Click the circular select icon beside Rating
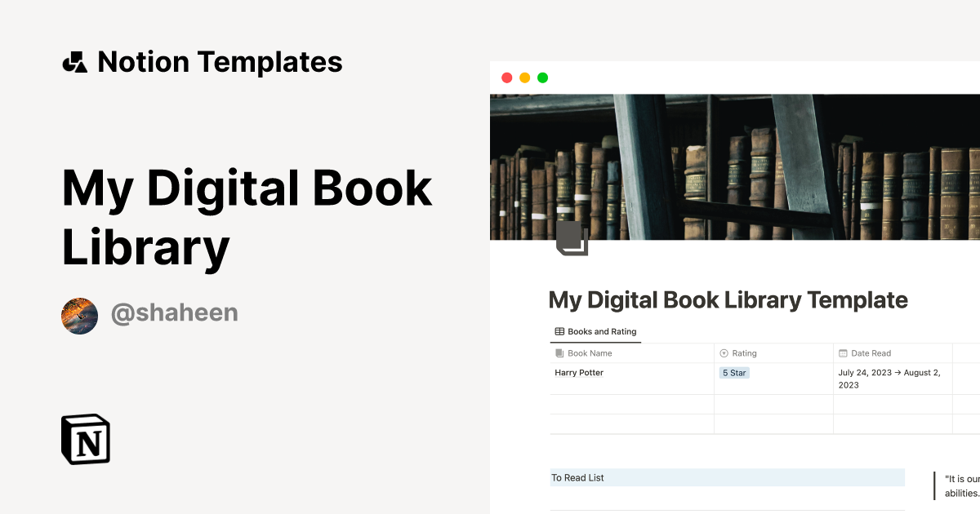Viewport: 980px width, 514px height. (724, 352)
